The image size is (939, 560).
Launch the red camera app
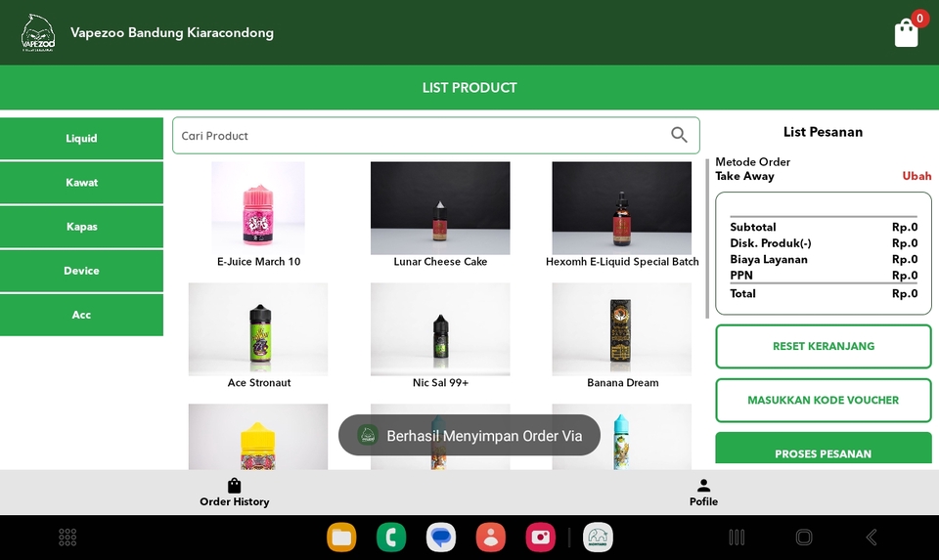[540, 537]
